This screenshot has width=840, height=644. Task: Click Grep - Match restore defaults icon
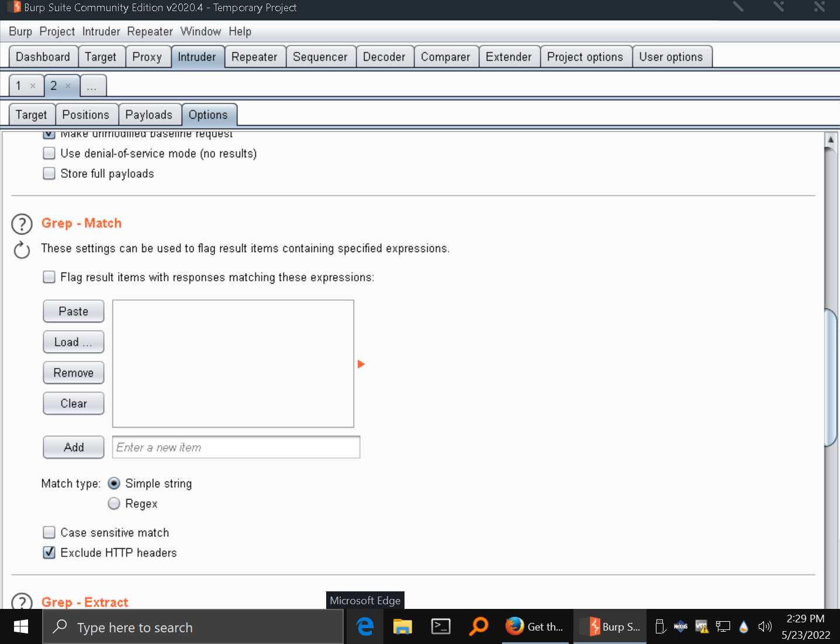[22, 250]
